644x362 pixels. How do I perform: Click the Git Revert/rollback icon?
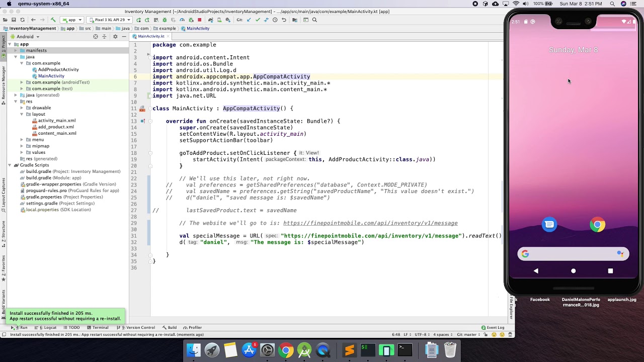284,20
